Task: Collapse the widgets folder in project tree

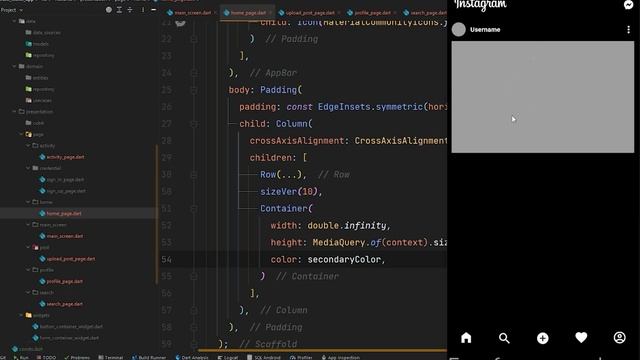Action: tap(21, 315)
